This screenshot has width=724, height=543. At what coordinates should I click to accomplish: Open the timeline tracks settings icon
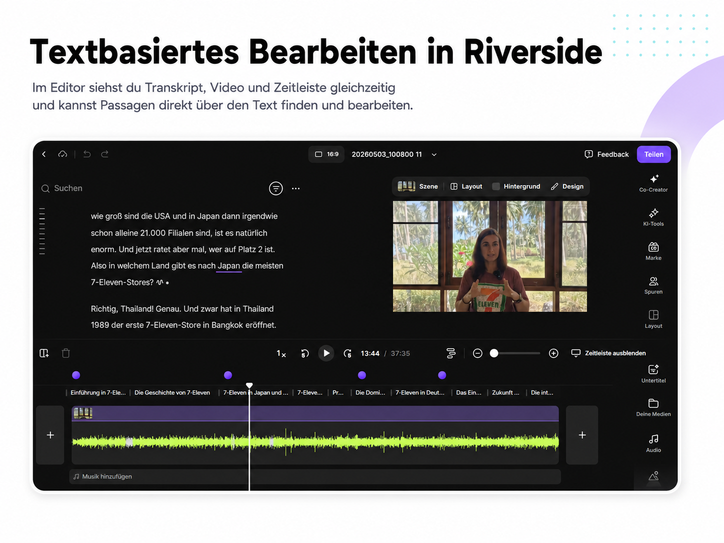(x=451, y=353)
